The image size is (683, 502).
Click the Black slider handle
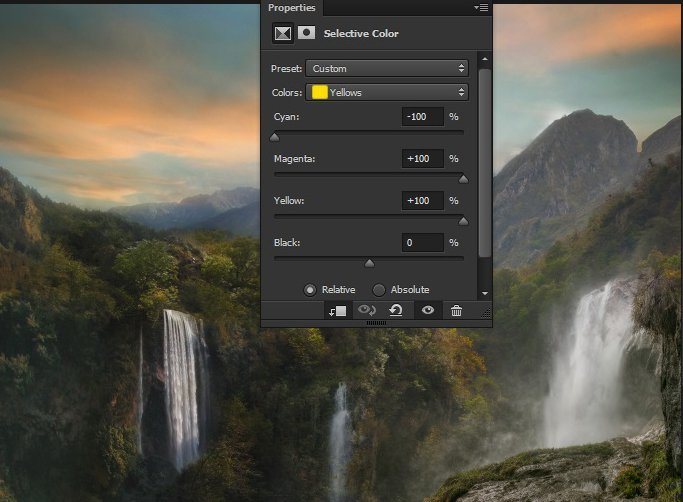point(369,263)
